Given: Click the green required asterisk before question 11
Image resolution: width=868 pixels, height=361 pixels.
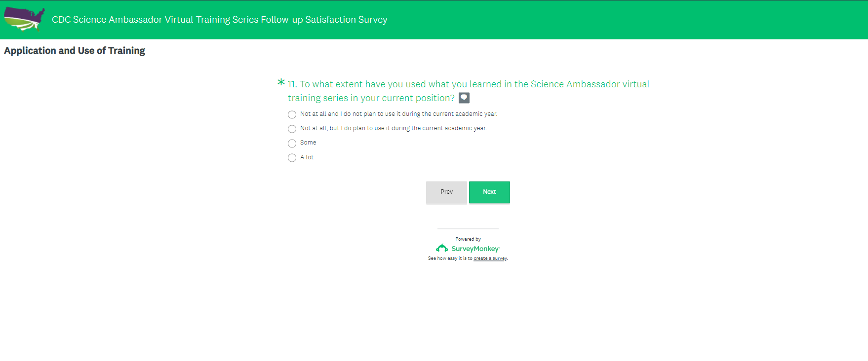Looking at the screenshot, I should [281, 82].
